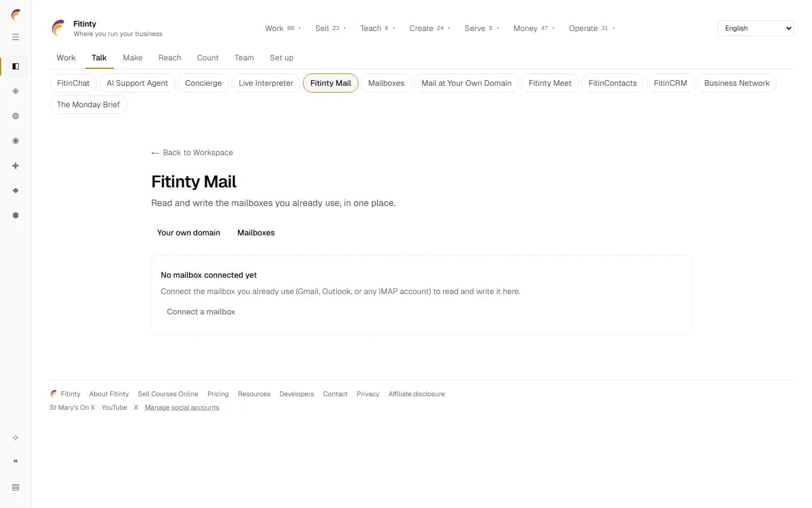Image resolution: width=812 pixels, height=508 pixels.
Task: Expand the Sell 23 top menu
Action: click(331, 28)
